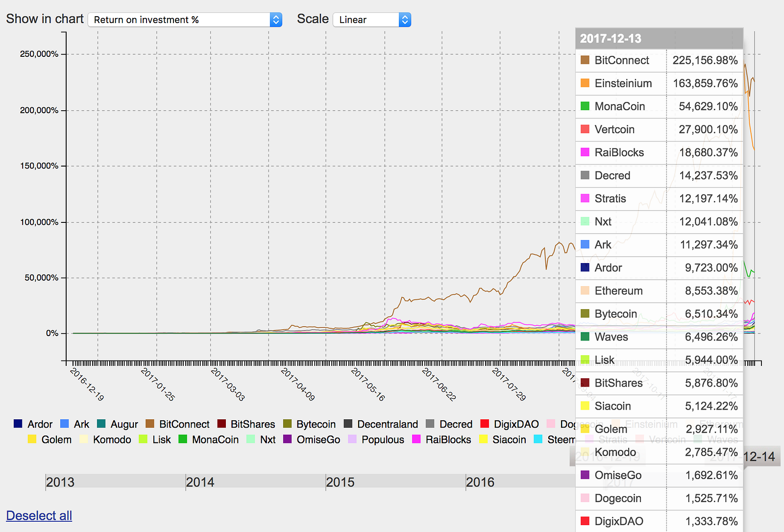
Task: Click the 2017-03-03 x-axis date label
Action: pos(228,385)
